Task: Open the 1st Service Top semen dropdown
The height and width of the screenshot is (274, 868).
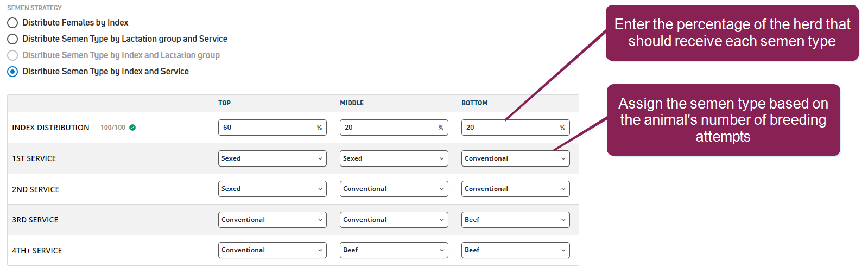Action: coord(272,158)
